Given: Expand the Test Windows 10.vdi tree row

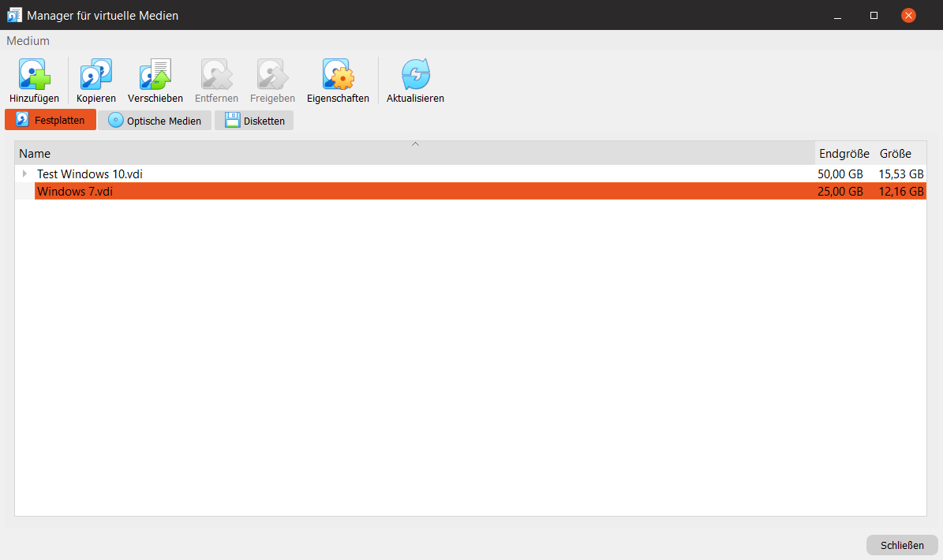Looking at the screenshot, I should pos(24,174).
